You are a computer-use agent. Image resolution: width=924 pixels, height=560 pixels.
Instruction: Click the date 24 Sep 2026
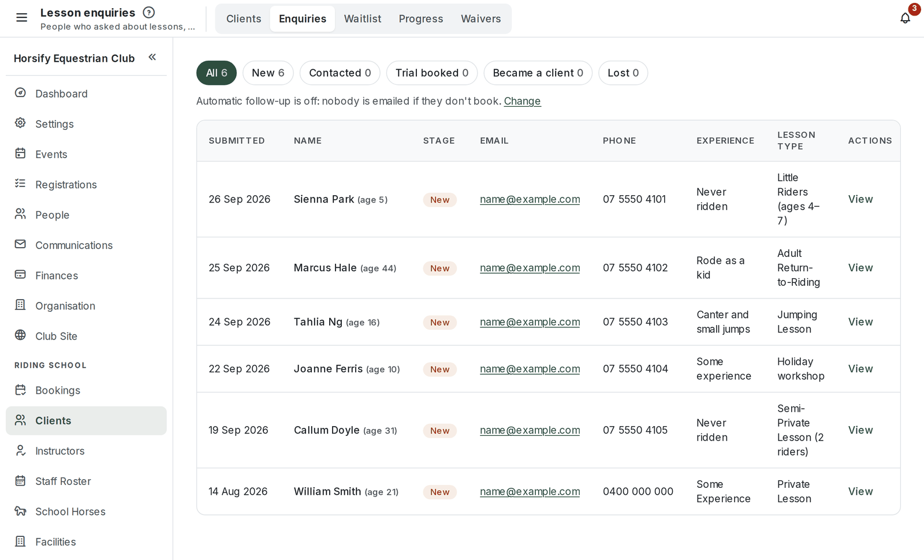click(239, 322)
